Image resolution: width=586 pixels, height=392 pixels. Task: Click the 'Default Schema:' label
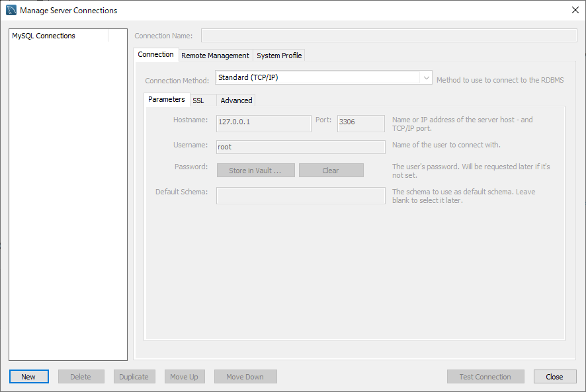tap(182, 192)
